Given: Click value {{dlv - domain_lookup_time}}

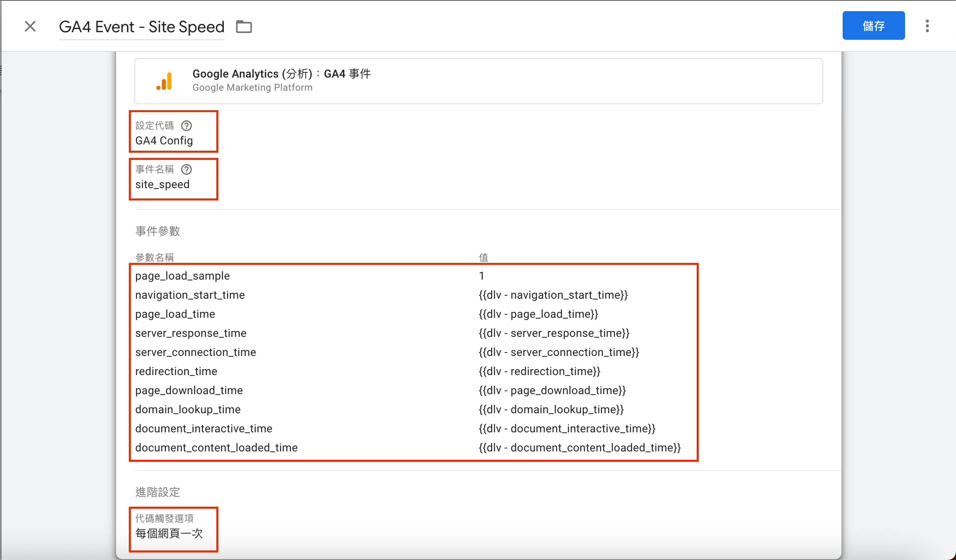Looking at the screenshot, I should coord(551,410).
